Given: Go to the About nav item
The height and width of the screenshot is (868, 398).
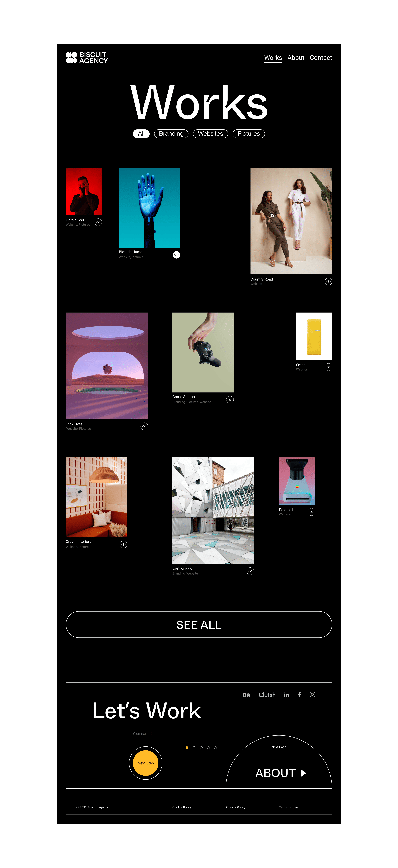Looking at the screenshot, I should pos(296,58).
